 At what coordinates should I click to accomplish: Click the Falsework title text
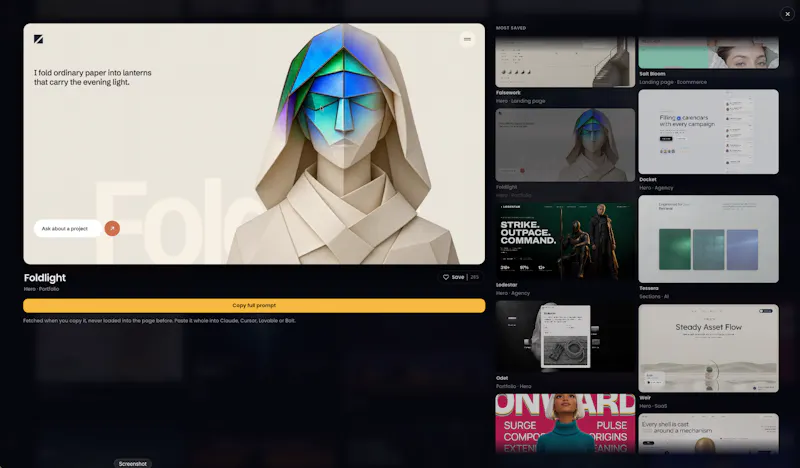pos(508,92)
